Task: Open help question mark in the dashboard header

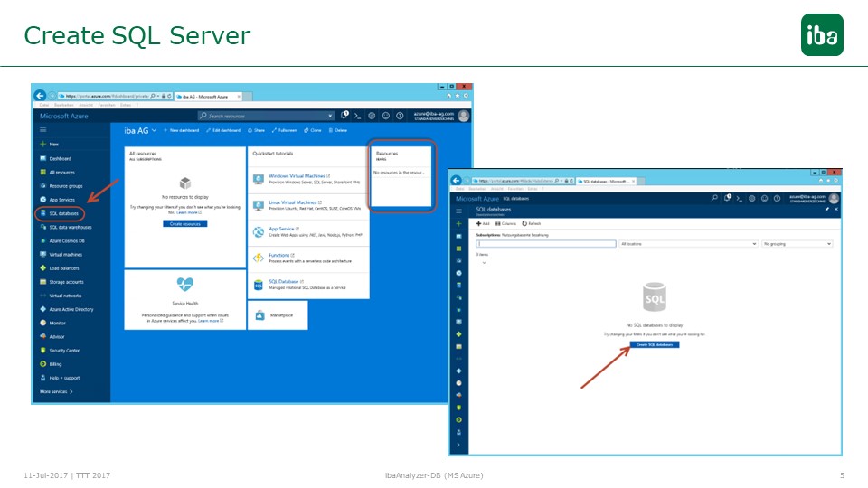Action: click(x=400, y=116)
